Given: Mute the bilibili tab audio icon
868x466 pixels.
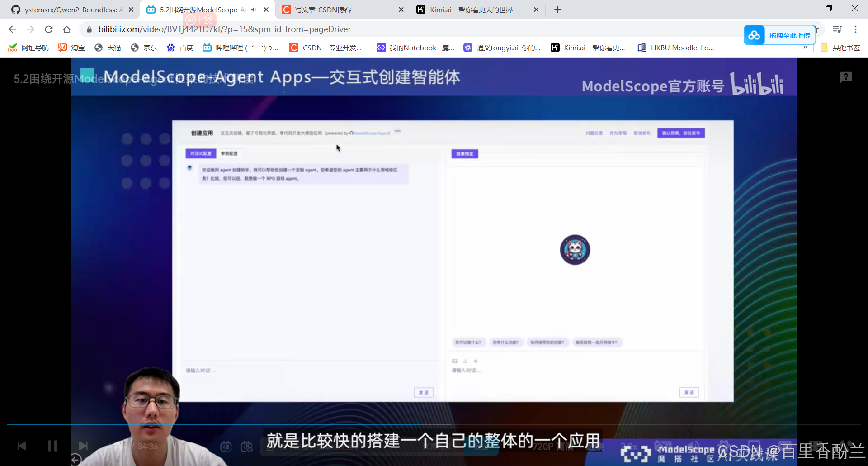Looking at the screenshot, I should pos(254,10).
